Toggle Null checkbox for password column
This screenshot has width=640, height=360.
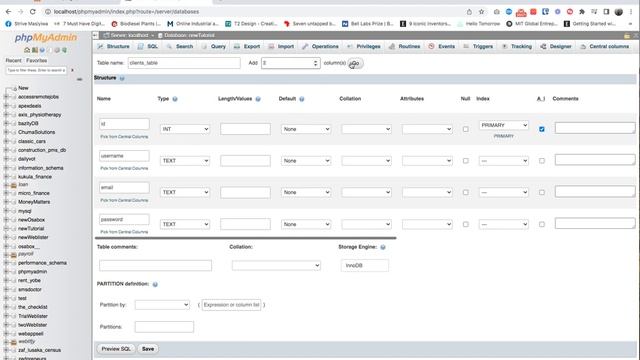pyautogui.click(x=465, y=224)
